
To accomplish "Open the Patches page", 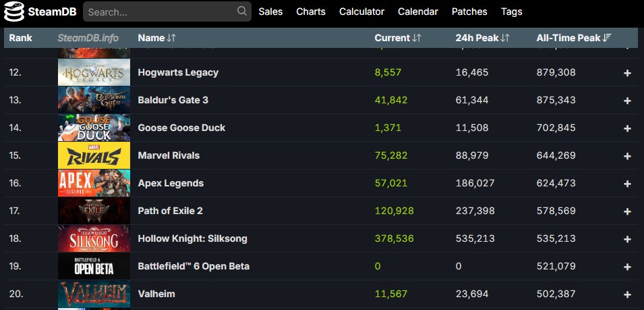I will (469, 11).
